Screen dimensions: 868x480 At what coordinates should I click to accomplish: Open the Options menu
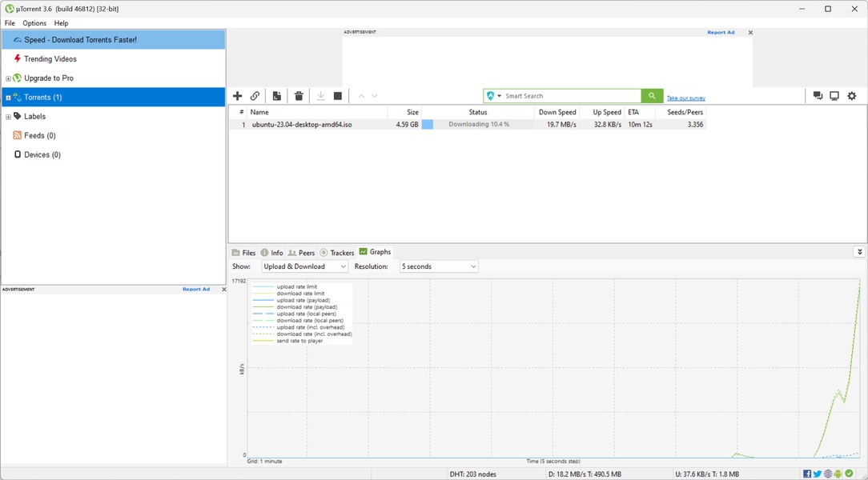[34, 23]
